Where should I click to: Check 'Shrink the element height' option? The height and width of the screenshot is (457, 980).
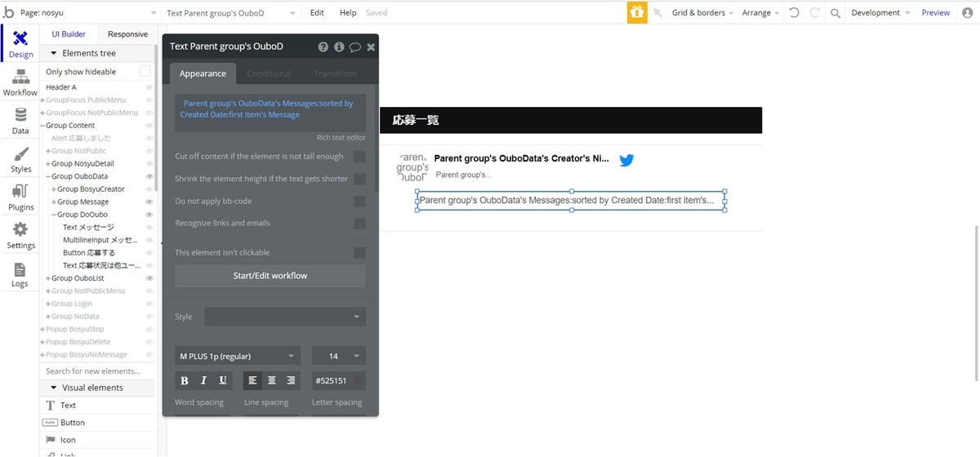359,179
